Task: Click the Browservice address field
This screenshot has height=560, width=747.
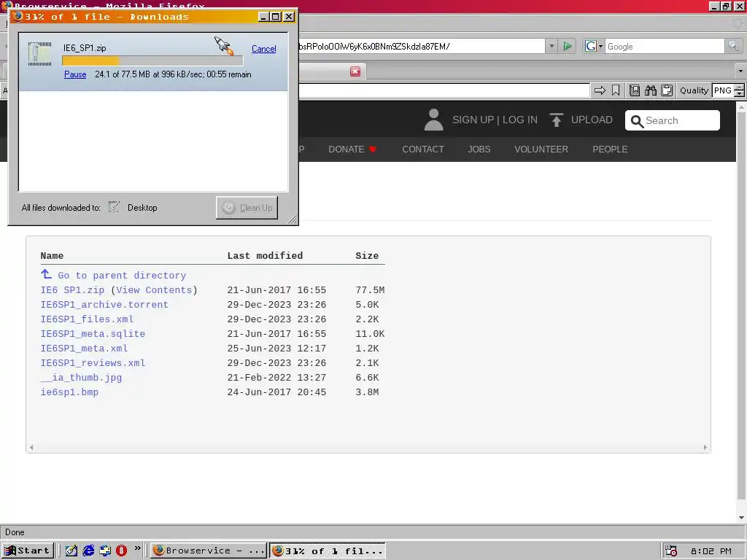Action: [444, 90]
